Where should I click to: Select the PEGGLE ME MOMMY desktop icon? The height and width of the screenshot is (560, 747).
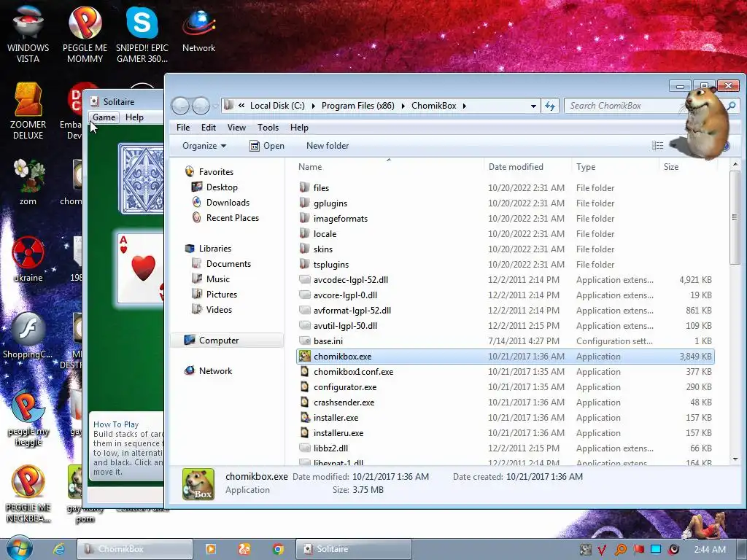[85, 34]
